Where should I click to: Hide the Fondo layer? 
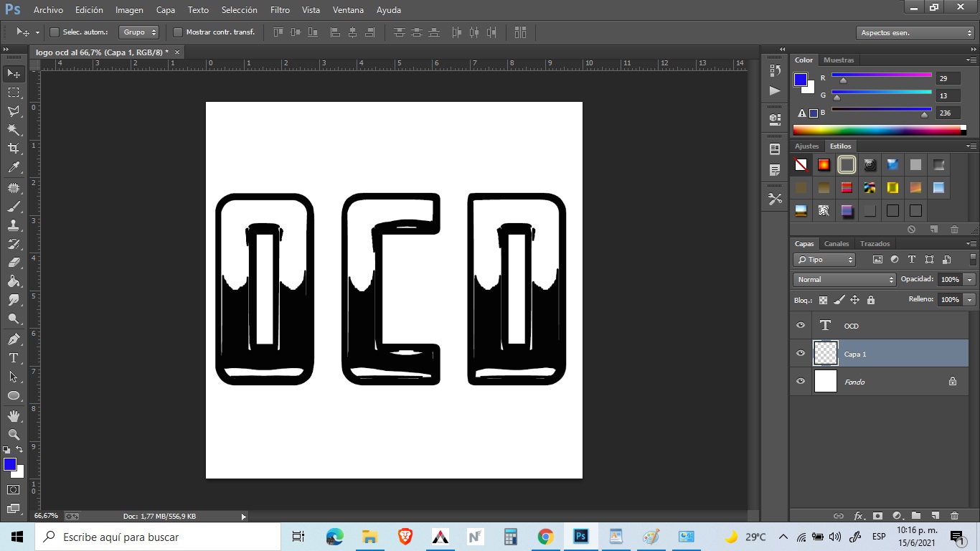click(801, 382)
